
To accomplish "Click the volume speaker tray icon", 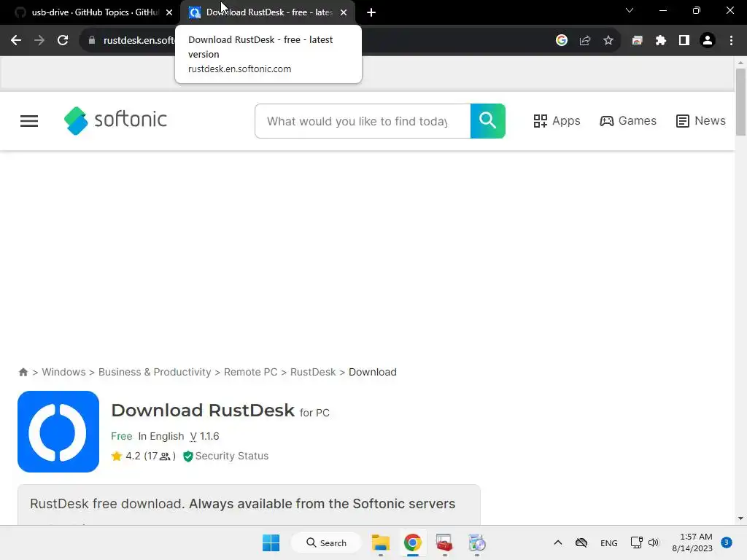I will click(x=654, y=542).
